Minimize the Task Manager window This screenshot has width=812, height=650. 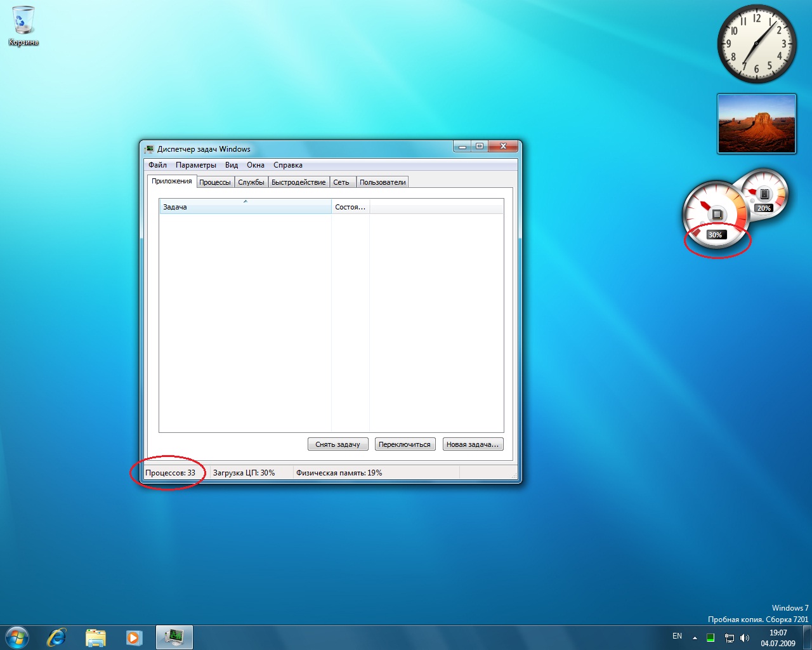point(462,147)
